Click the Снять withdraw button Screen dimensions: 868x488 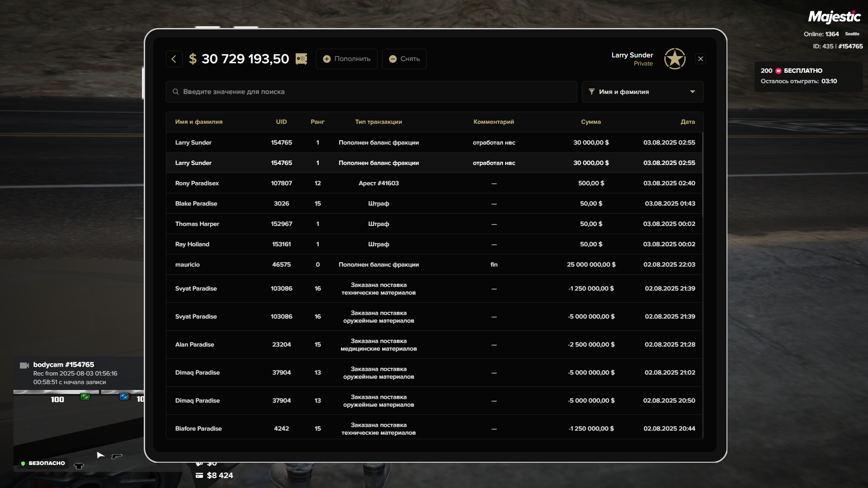404,59
